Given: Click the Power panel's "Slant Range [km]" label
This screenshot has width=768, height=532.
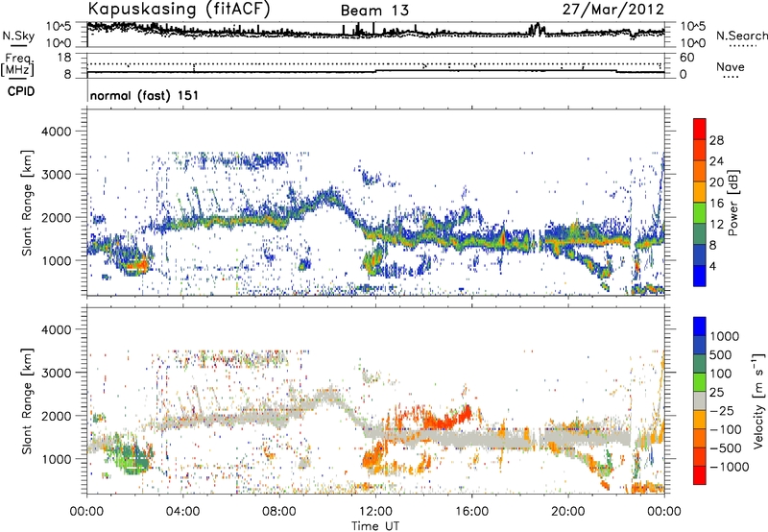Looking at the screenshot, I should (x=27, y=203).
